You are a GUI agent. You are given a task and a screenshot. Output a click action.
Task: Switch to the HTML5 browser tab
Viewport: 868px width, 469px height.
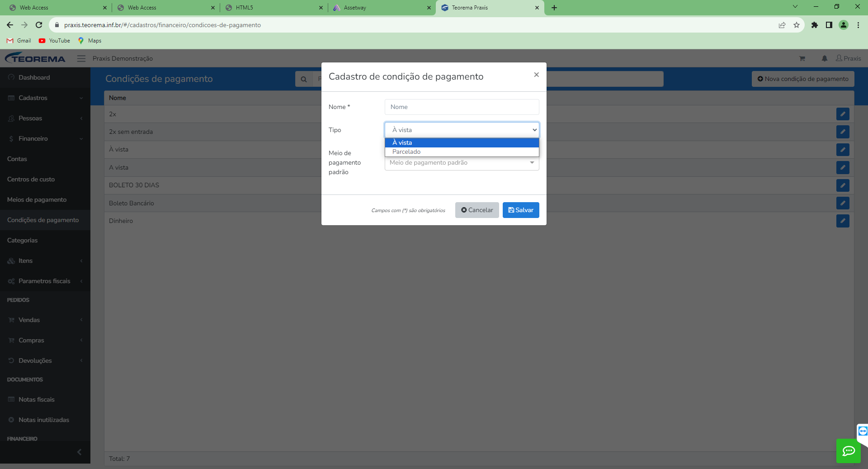(x=273, y=8)
